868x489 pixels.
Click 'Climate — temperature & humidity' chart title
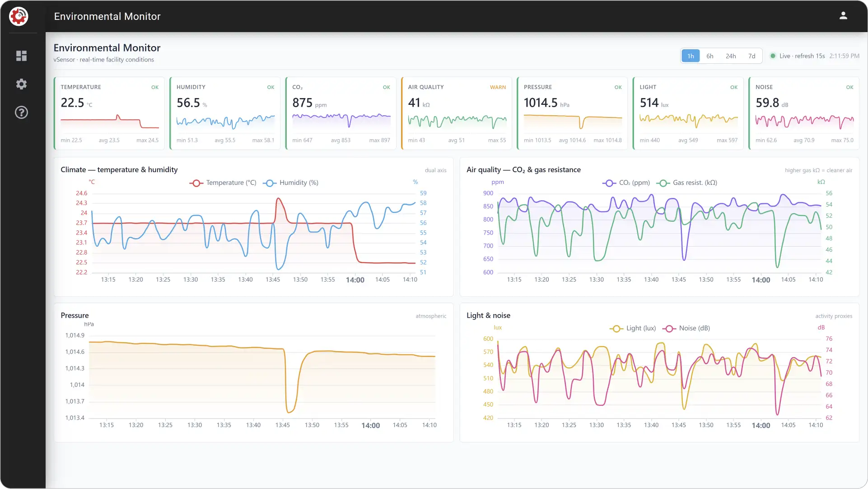pyautogui.click(x=119, y=169)
